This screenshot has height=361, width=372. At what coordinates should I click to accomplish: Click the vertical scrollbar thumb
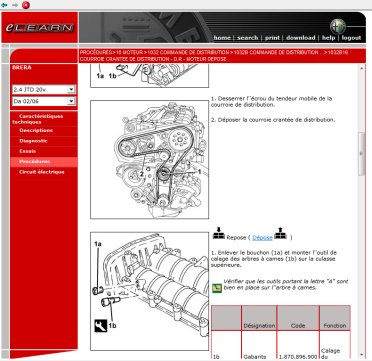click(361, 154)
